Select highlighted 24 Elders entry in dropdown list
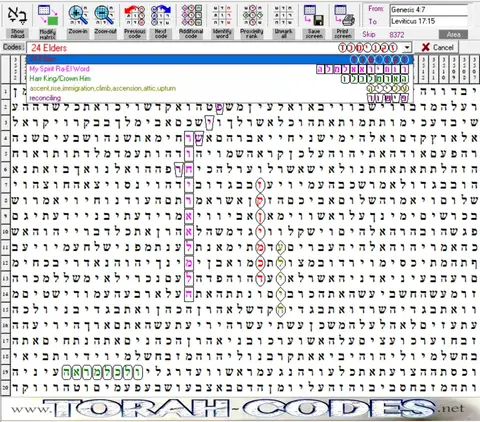Viewport: 480px width, 422px height. tap(220, 59)
